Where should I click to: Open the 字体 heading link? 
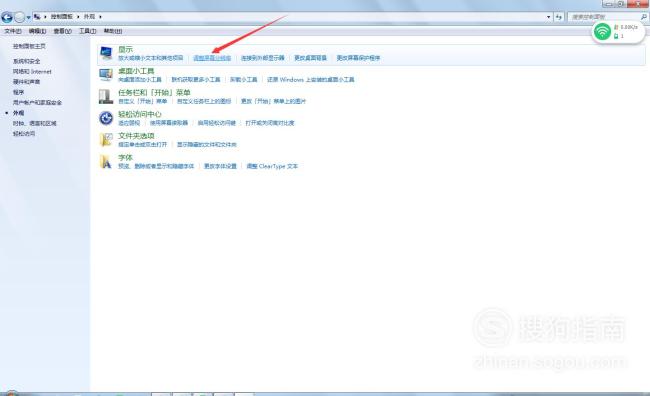click(126, 157)
